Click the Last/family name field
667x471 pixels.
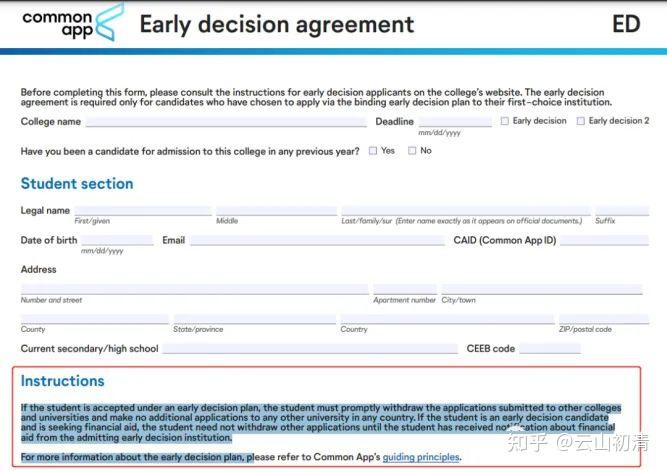coord(466,211)
